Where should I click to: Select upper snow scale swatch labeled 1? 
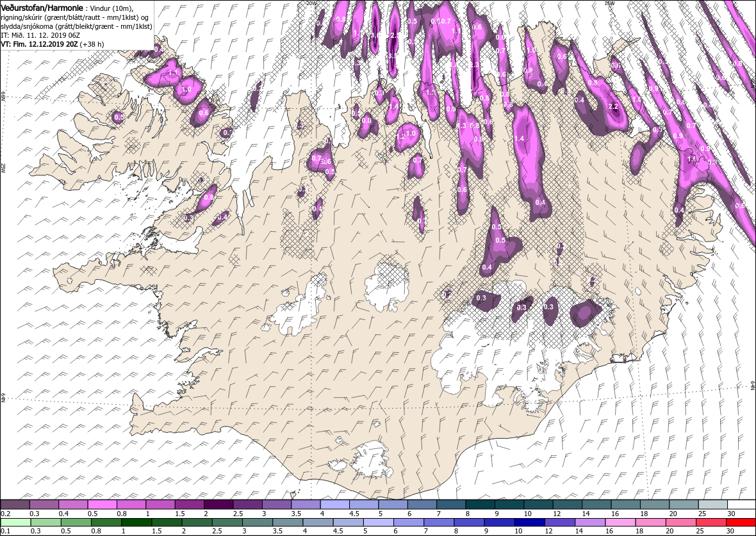coord(161,504)
